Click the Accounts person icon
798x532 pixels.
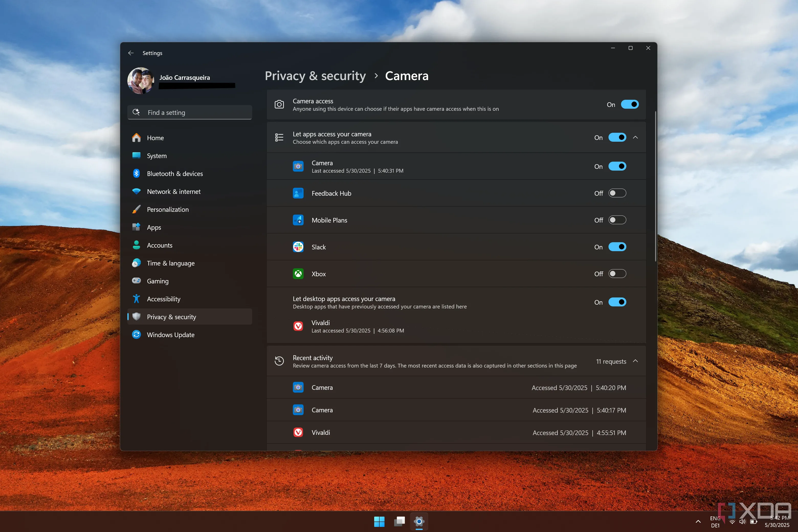(x=136, y=245)
